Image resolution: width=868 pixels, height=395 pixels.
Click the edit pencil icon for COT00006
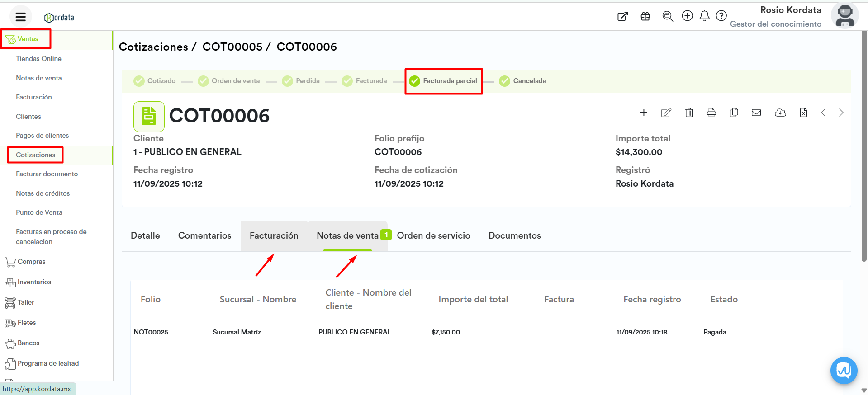point(666,113)
